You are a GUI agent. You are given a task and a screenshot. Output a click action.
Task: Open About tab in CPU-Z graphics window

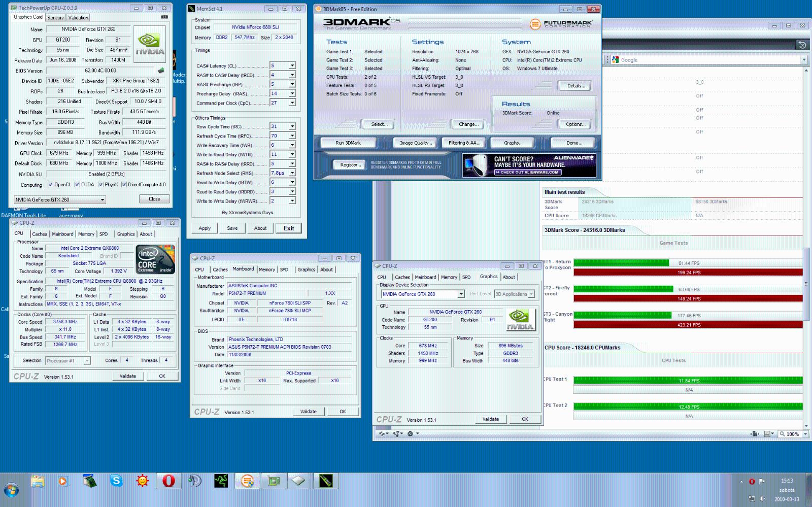point(509,277)
